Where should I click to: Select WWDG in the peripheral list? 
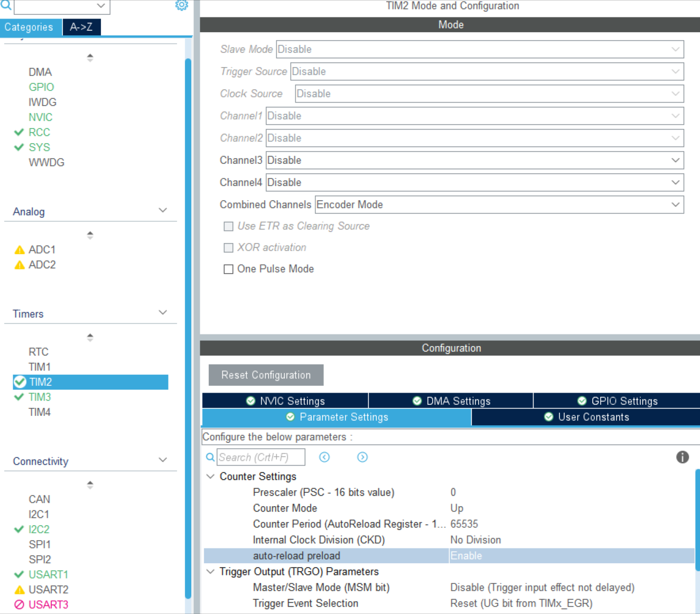point(46,163)
